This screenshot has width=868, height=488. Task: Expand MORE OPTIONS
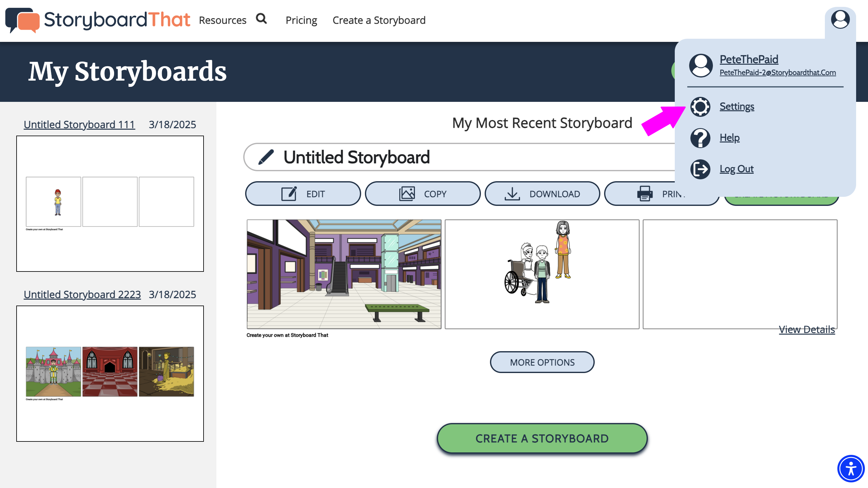click(x=542, y=362)
